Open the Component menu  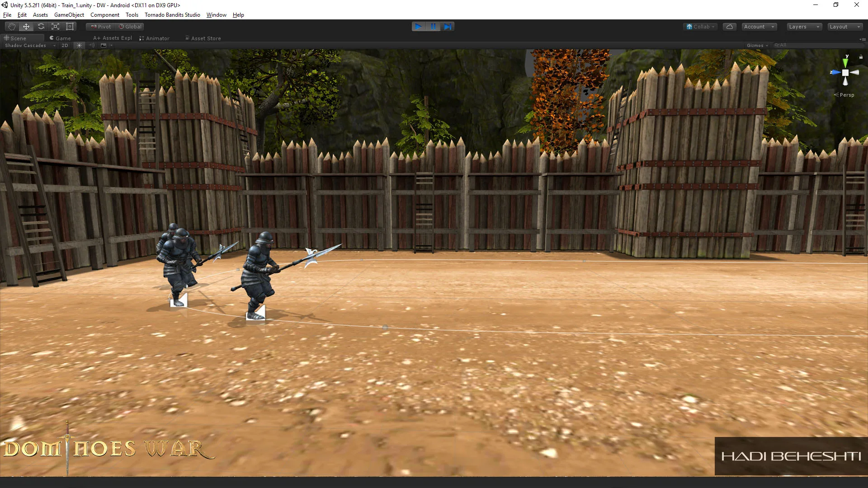[105, 15]
